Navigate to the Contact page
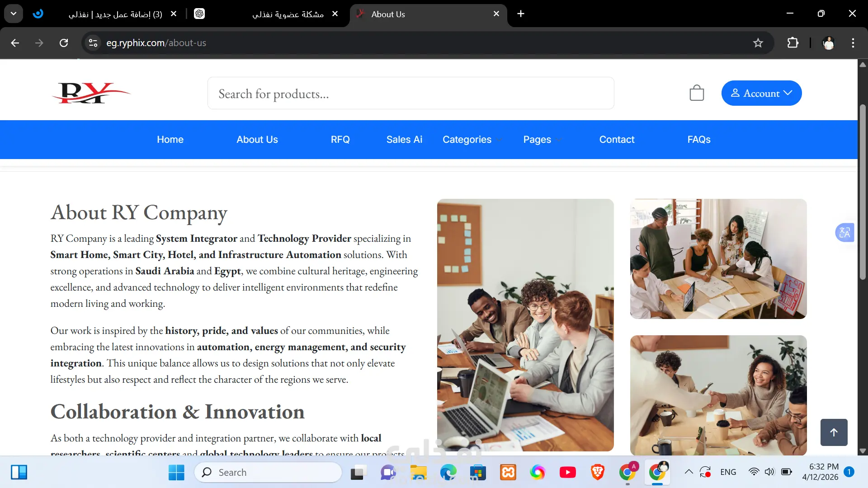 click(x=617, y=140)
